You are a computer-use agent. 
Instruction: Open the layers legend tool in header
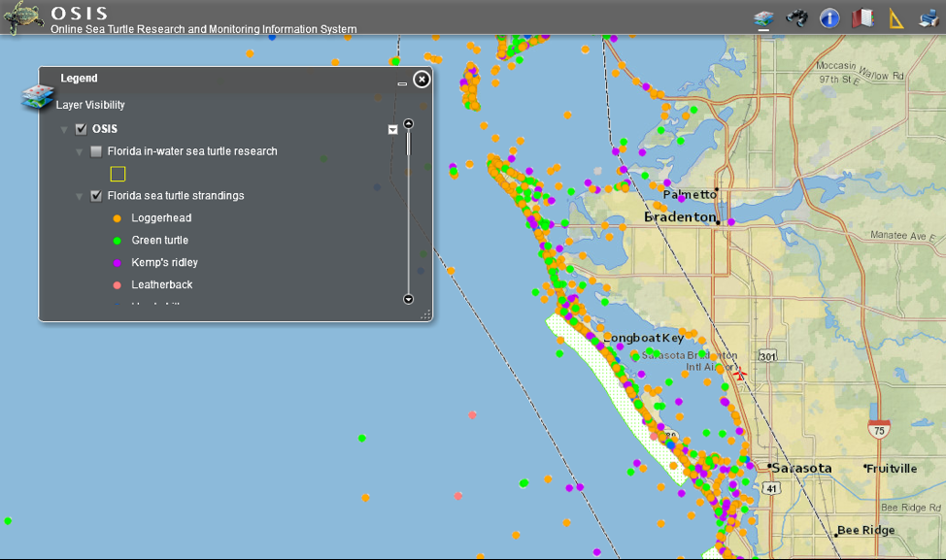click(763, 18)
